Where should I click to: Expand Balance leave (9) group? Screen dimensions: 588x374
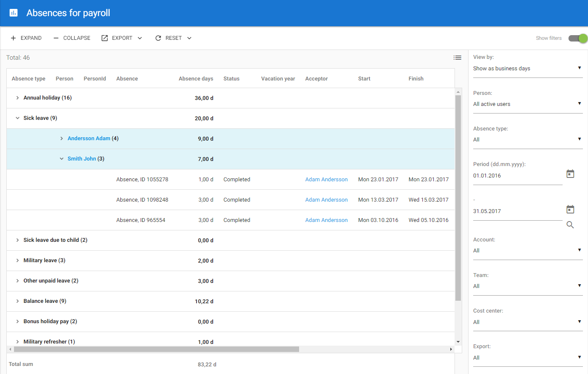pyautogui.click(x=17, y=301)
